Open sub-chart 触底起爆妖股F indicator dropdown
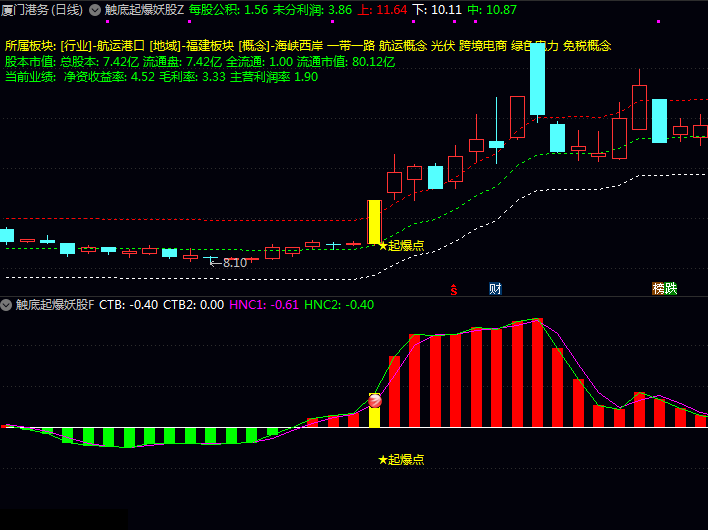The width and height of the screenshot is (708, 530). tap(6, 305)
